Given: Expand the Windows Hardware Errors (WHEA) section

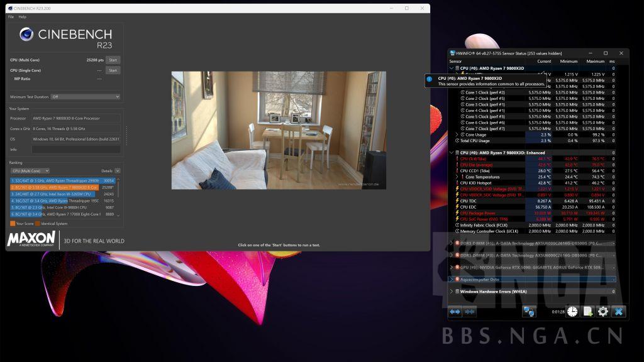Looking at the screenshot, I should click(451, 291).
